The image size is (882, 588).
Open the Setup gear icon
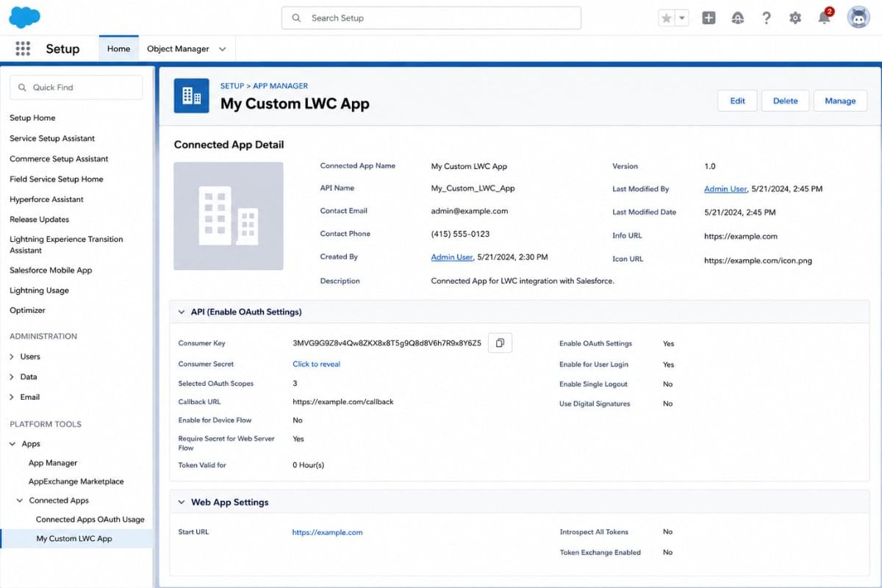[795, 18]
